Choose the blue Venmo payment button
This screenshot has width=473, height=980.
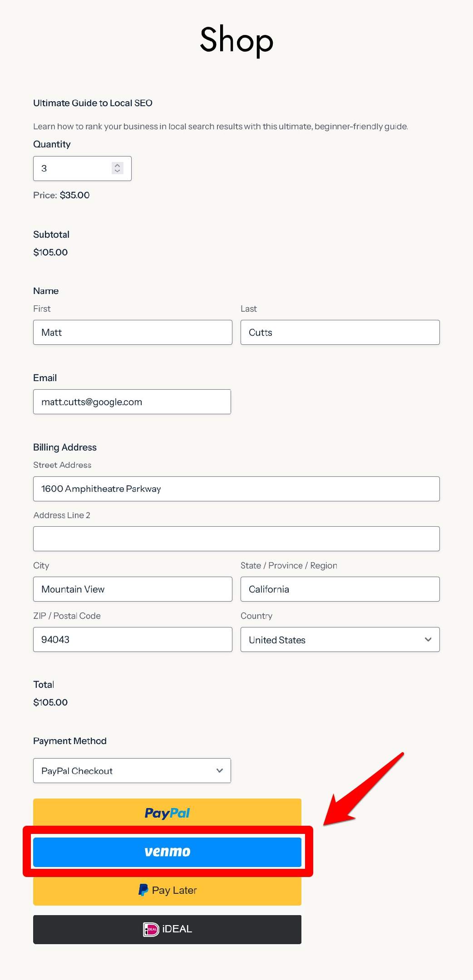(167, 852)
